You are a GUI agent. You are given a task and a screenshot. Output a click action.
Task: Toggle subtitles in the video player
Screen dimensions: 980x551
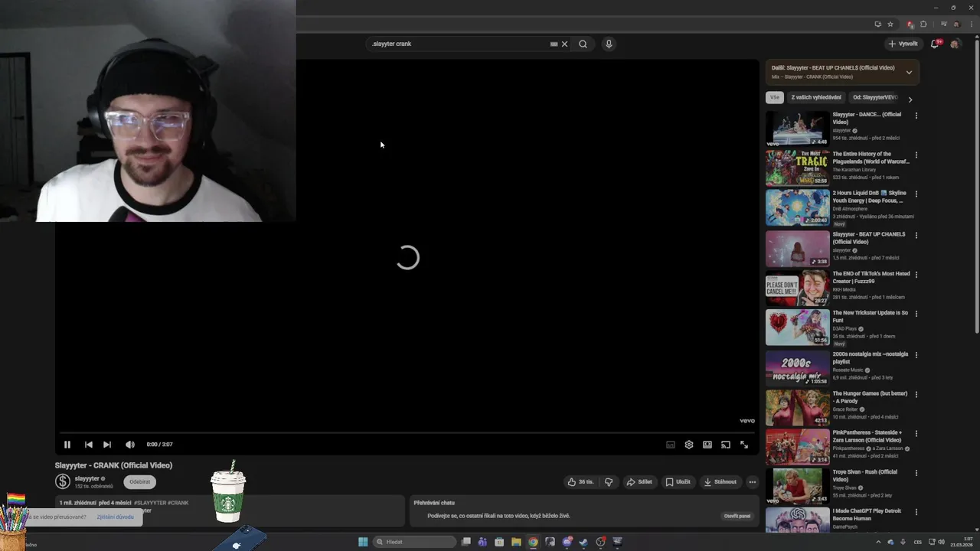click(671, 445)
